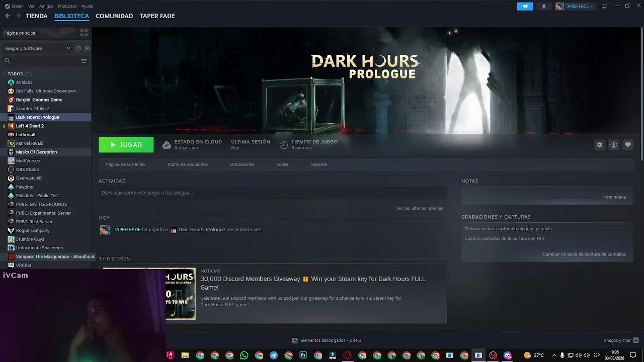The width and height of the screenshot is (644, 362).
Task: Go back with the left arrow
Action: [x=8, y=16]
